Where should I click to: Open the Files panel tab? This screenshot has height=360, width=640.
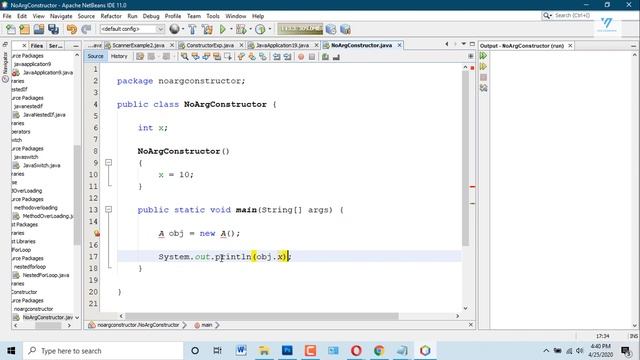pos(37,46)
